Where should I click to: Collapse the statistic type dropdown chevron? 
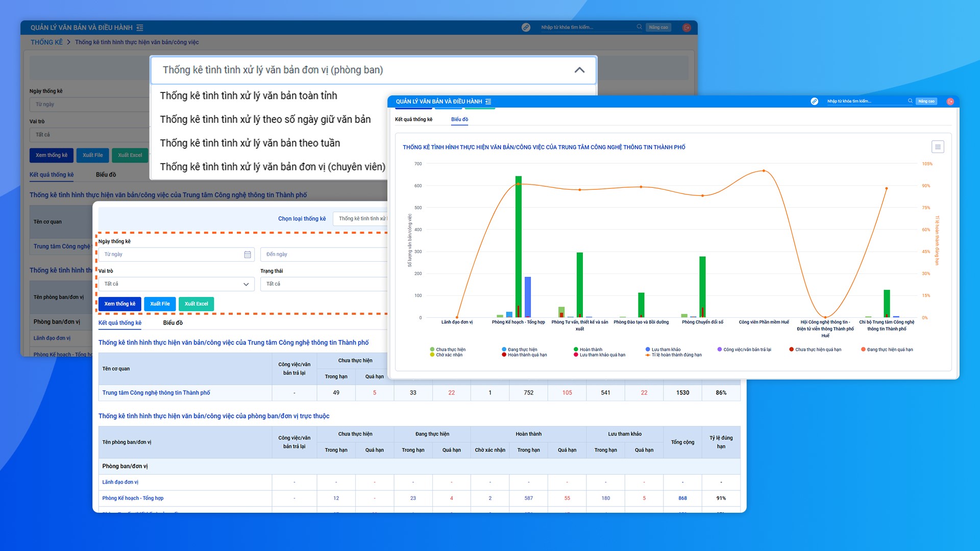pyautogui.click(x=579, y=70)
